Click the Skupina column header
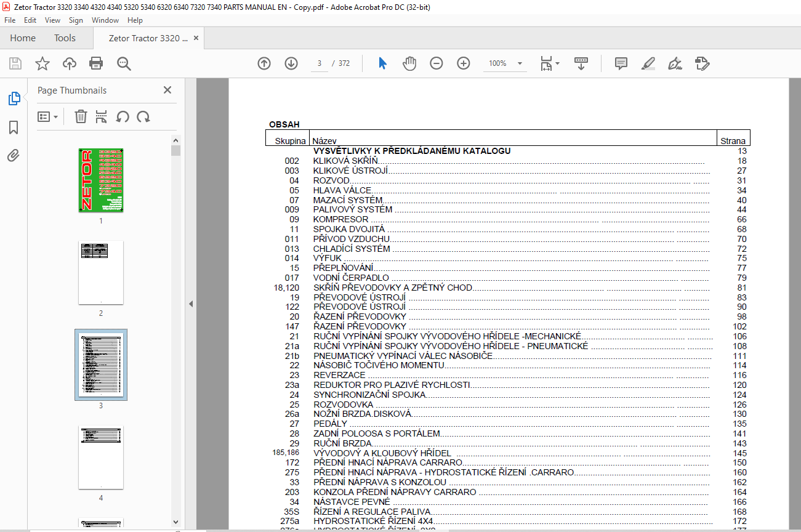The height and width of the screenshot is (532, 801). pyautogui.click(x=289, y=141)
